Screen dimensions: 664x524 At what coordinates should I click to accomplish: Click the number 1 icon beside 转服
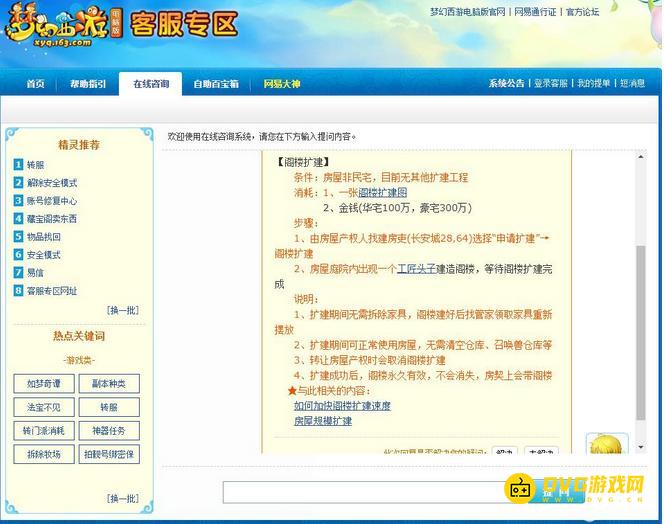[18, 164]
